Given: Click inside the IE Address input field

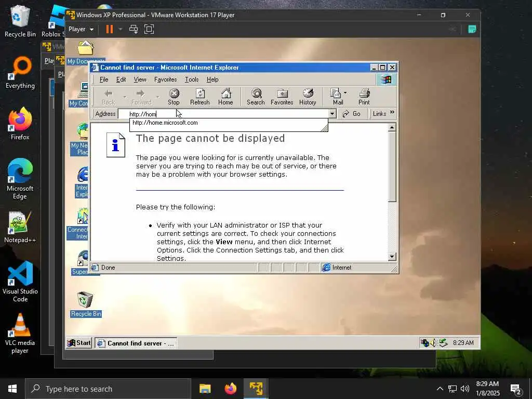Looking at the screenshot, I should (x=224, y=114).
